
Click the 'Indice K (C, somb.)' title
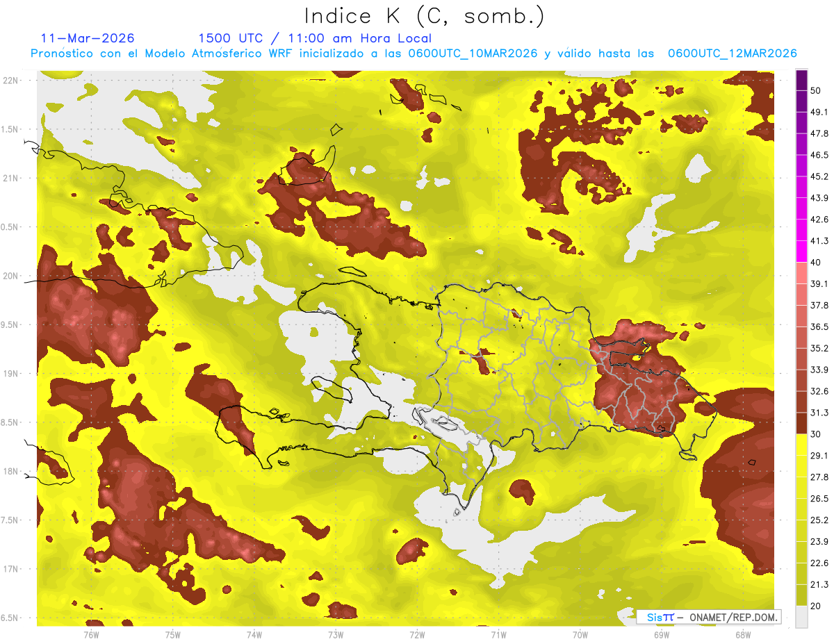point(425,16)
